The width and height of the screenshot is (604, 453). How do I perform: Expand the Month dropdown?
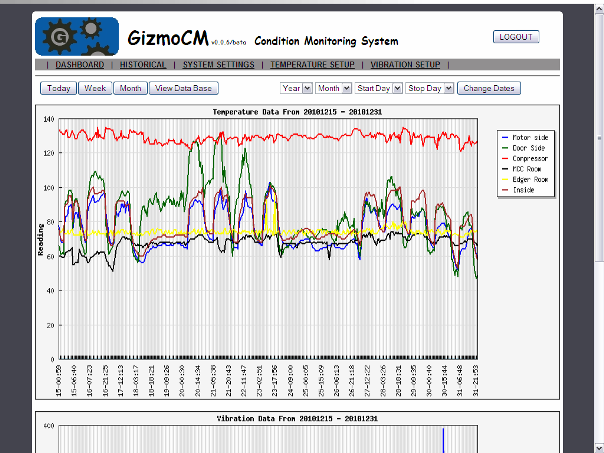pyautogui.click(x=333, y=88)
